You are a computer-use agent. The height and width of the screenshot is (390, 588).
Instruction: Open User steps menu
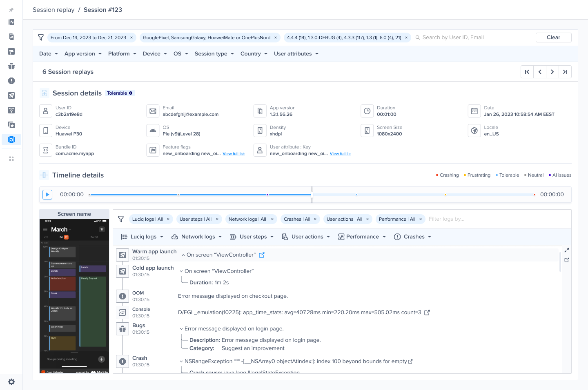click(252, 237)
